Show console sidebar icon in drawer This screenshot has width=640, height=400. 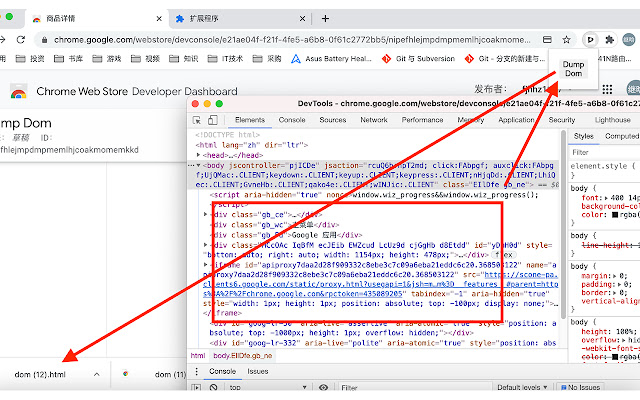196,387
